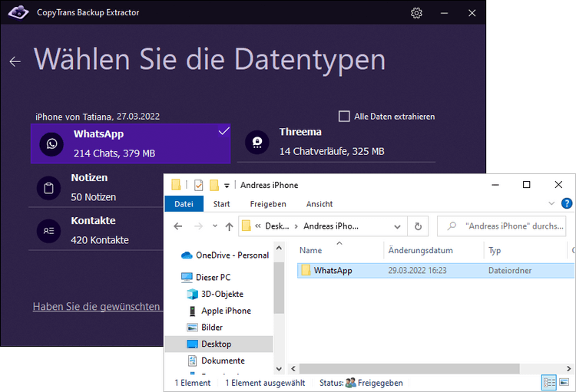
Task: Click the Threema icon
Action: pyautogui.click(x=257, y=142)
